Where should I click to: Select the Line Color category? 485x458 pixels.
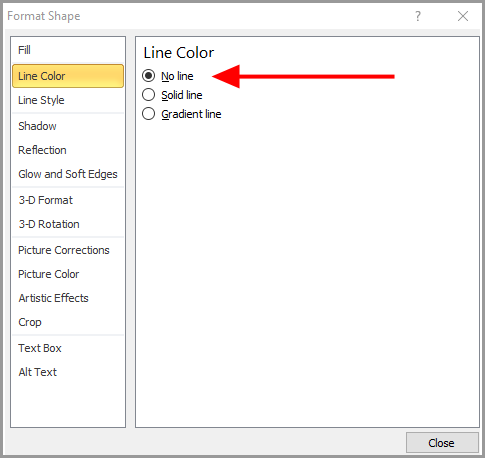coord(68,76)
